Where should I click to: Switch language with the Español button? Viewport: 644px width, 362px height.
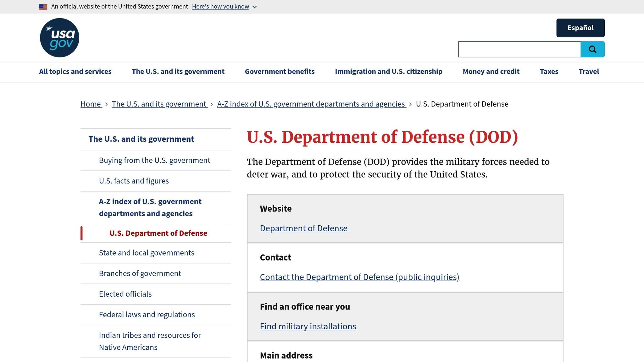coord(580,28)
